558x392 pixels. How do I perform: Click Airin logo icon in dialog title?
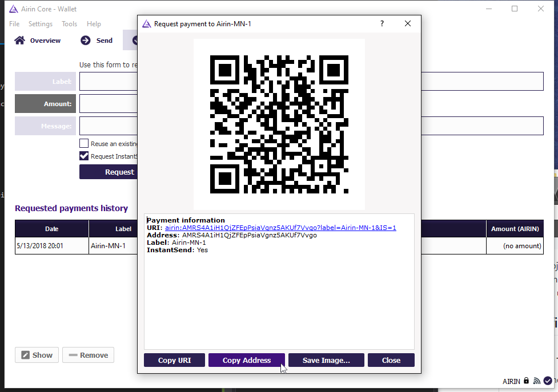click(x=147, y=24)
